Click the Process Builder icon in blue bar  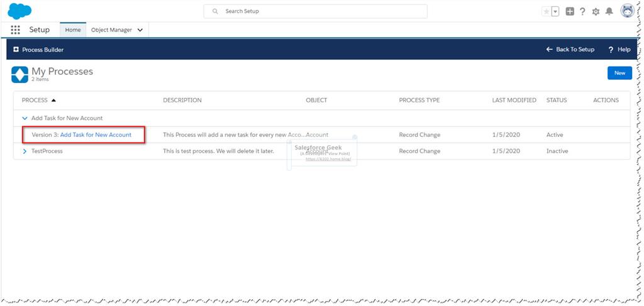point(16,50)
